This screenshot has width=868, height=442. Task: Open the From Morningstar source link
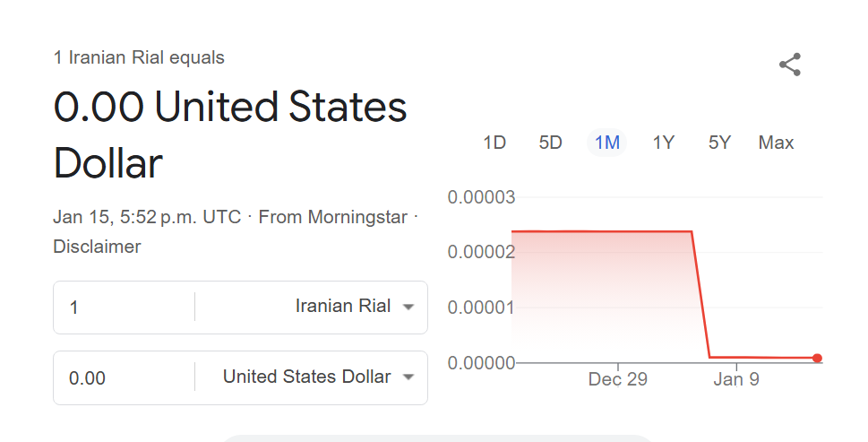[332, 217]
